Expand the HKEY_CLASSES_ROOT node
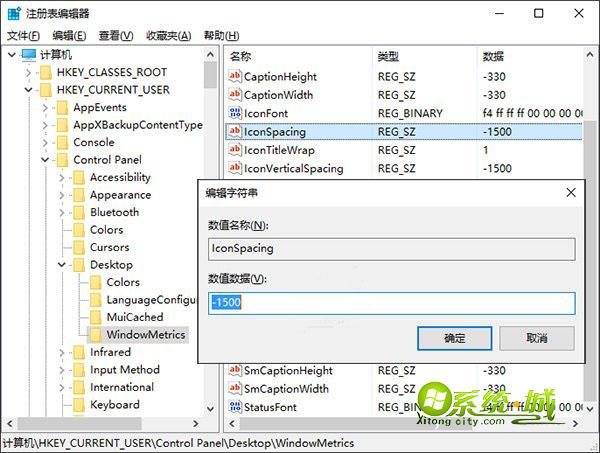 pyautogui.click(x=28, y=72)
